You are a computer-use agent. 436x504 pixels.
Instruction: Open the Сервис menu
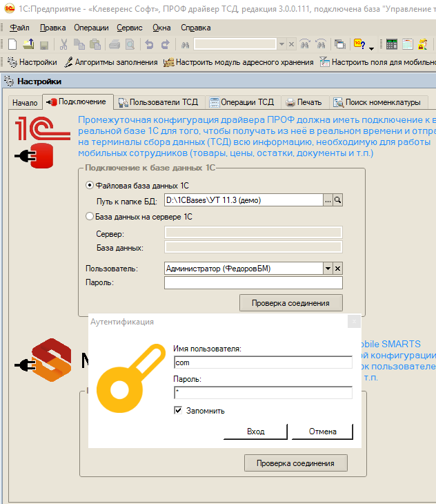tap(130, 28)
